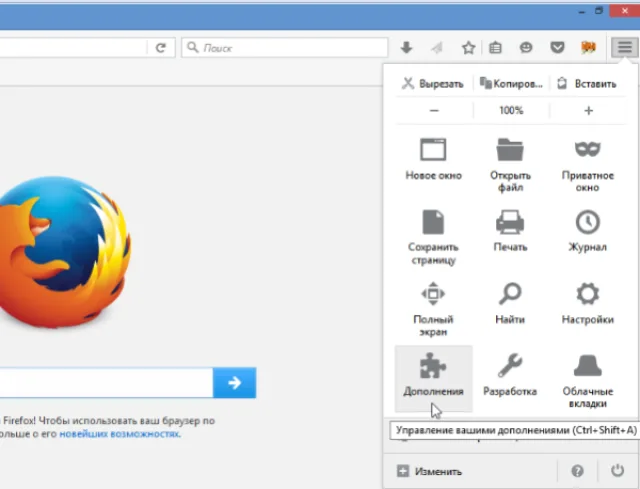The height and width of the screenshot is (489, 640).
Task: Click the start page search input field
Action: (106, 383)
